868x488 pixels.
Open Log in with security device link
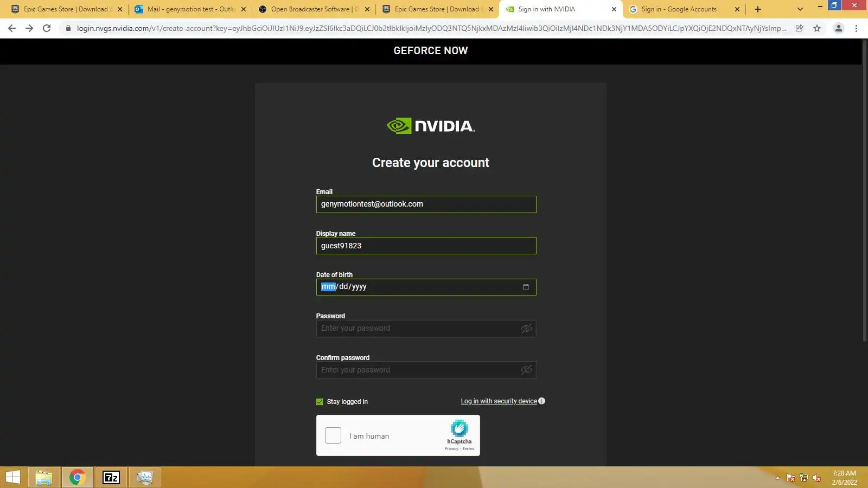pos(499,401)
